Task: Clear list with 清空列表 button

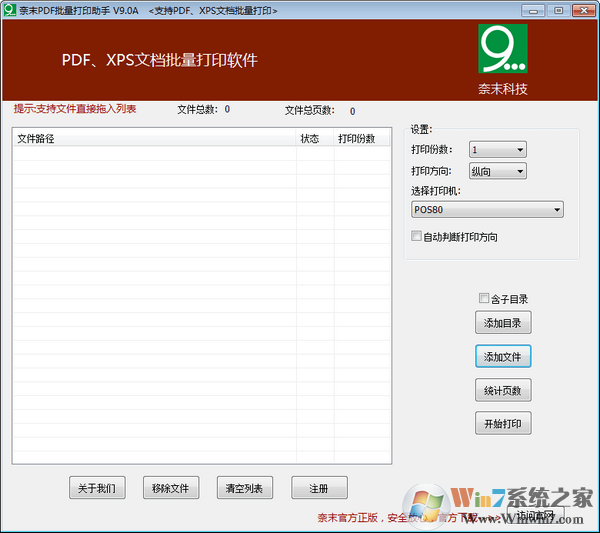Action: point(245,487)
